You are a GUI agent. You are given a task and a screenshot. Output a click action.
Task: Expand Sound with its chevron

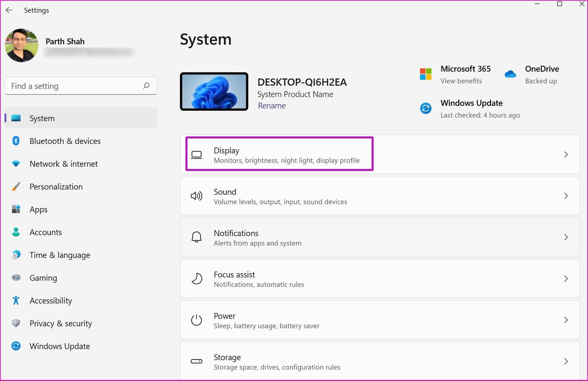point(566,196)
